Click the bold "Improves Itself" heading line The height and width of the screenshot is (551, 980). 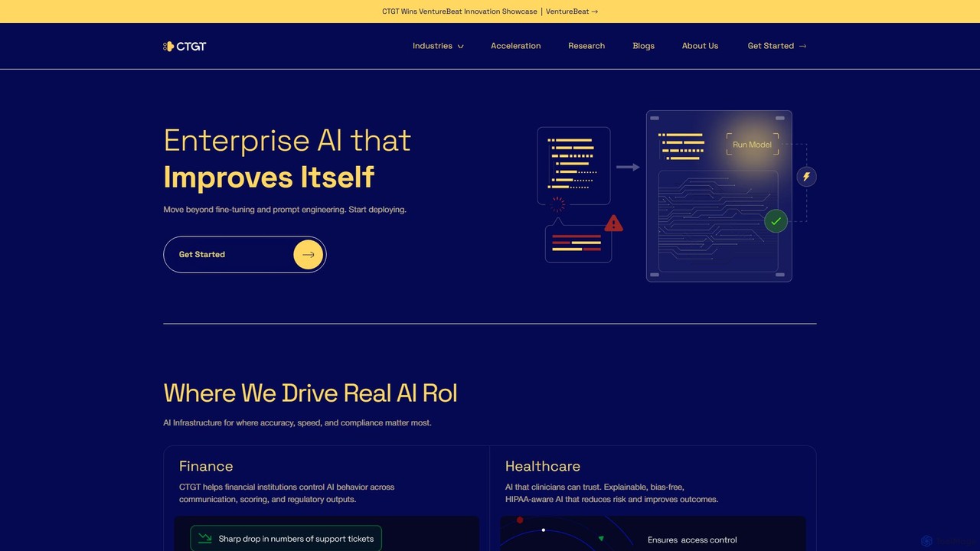269,178
